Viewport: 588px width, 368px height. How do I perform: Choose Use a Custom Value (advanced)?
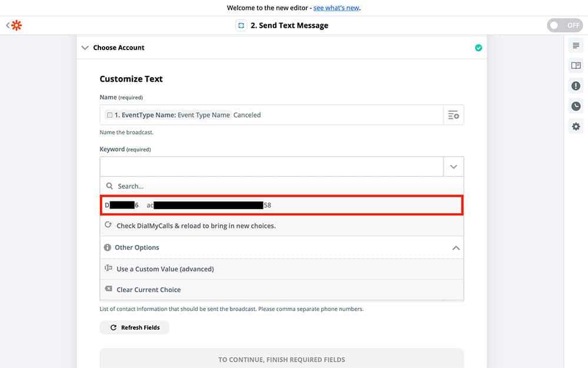(165, 269)
